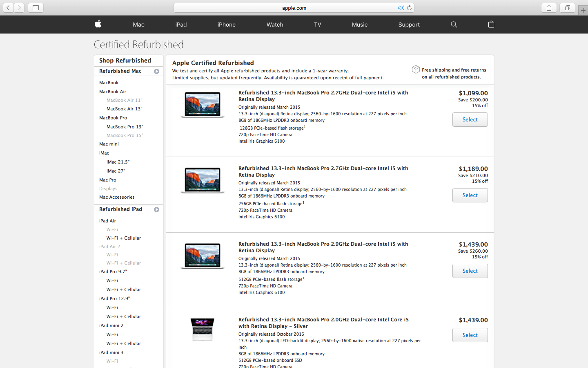Click the free shipping box icon

point(416,69)
